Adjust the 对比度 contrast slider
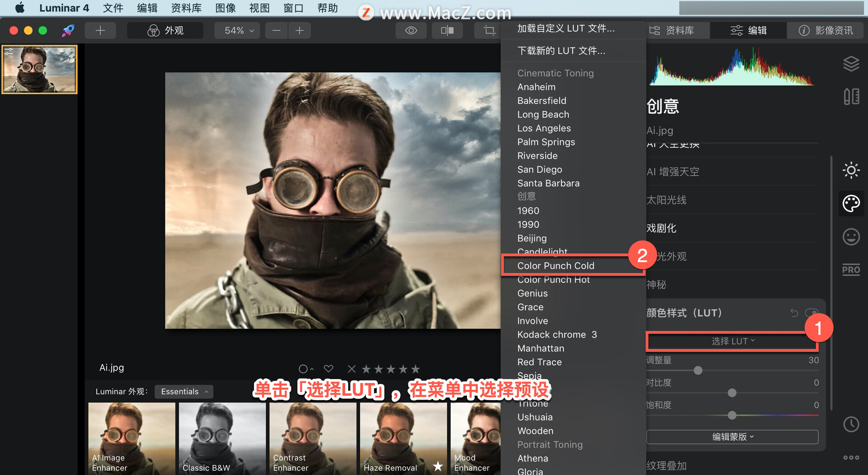 coord(732,393)
